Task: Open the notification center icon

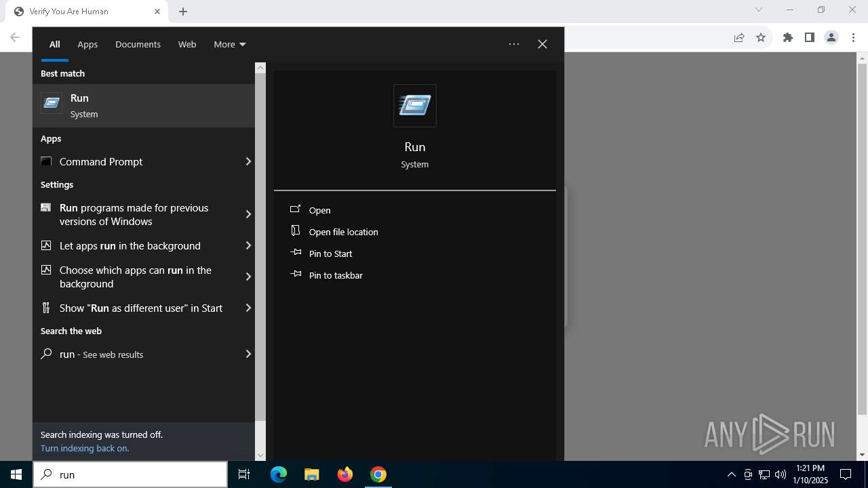Action: coord(846,474)
